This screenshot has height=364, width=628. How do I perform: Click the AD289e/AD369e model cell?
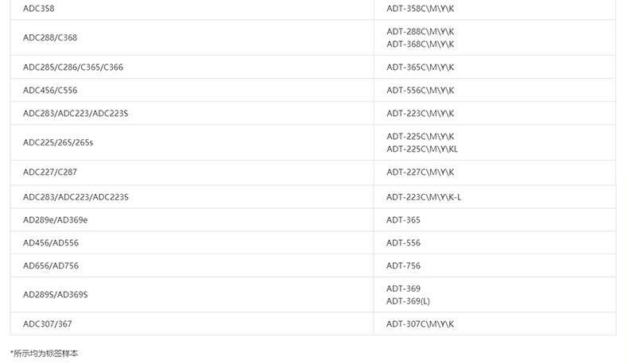coord(55,220)
